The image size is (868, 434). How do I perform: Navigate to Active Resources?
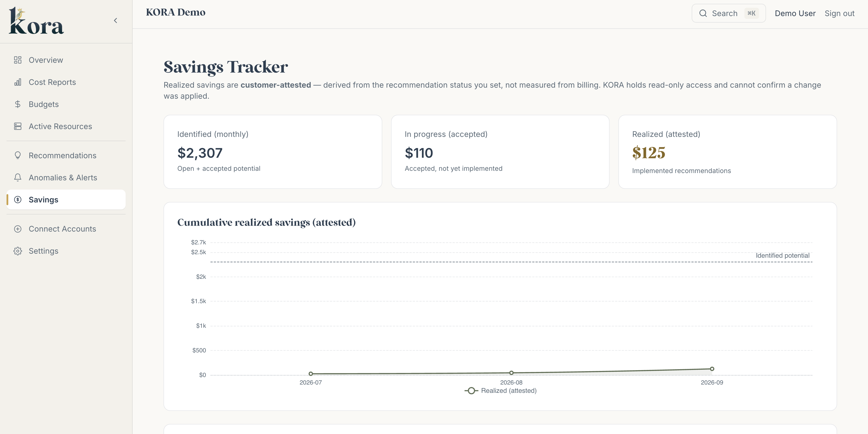pyautogui.click(x=66, y=126)
